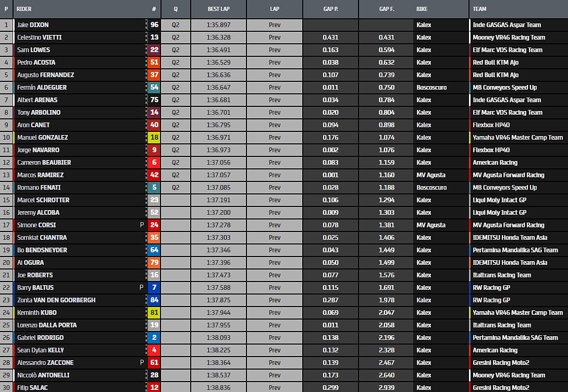Click the pit 'P' indicator beside Barry Baltus

[x=141, y=288]
